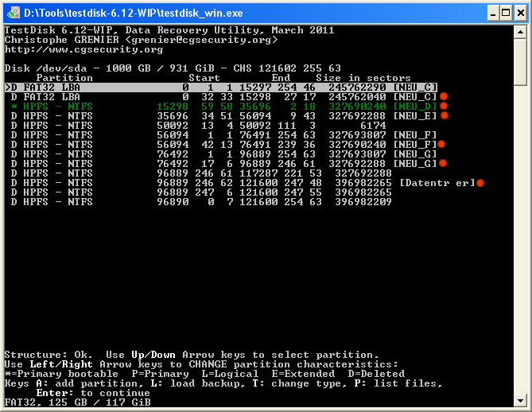Click the D=Deleted legend entry
532x412 pixels.
[x=376, y=374]
